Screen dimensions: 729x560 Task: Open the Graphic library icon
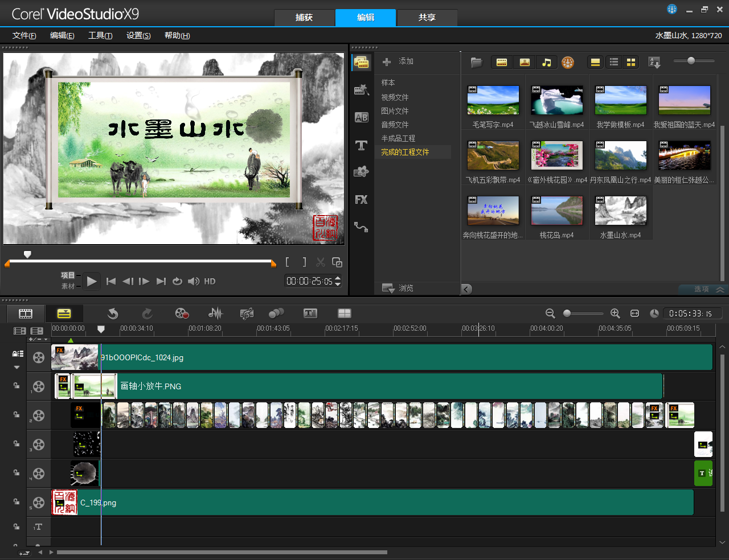click(x=362, y=172)
